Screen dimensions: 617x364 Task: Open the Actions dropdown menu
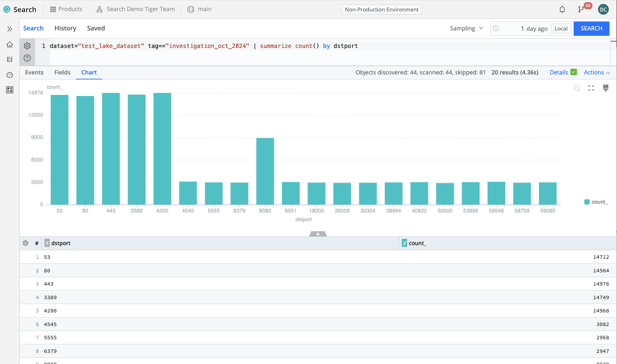click(597, 72)
